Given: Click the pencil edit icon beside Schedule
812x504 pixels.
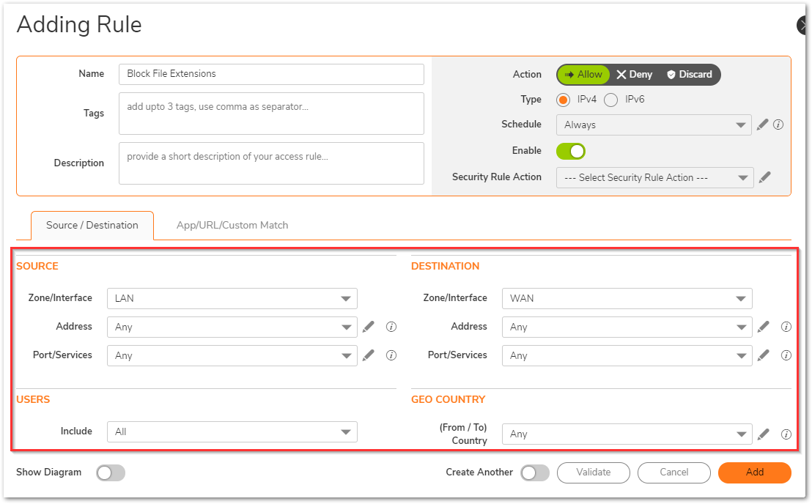Looking at the screenshot, I should [762, 125].
